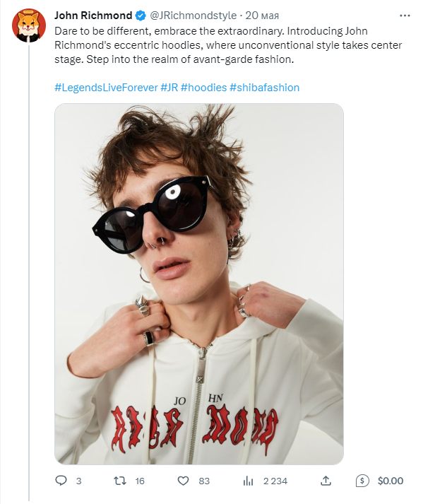Viewport: 423px width, 504px height.
Task: Click the 2 234 views count
Action: (x=275, y=481)
